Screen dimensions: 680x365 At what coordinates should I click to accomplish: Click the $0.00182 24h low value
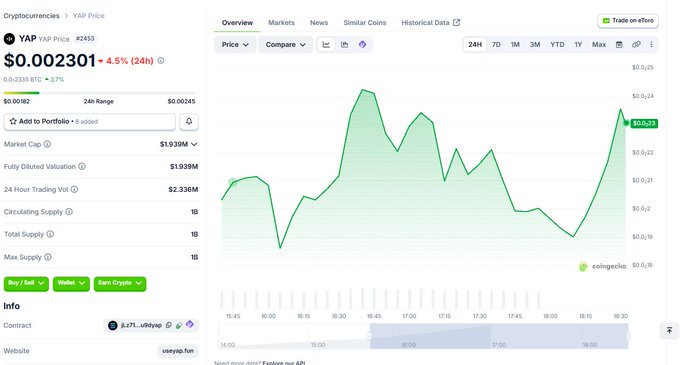[16, 101]
